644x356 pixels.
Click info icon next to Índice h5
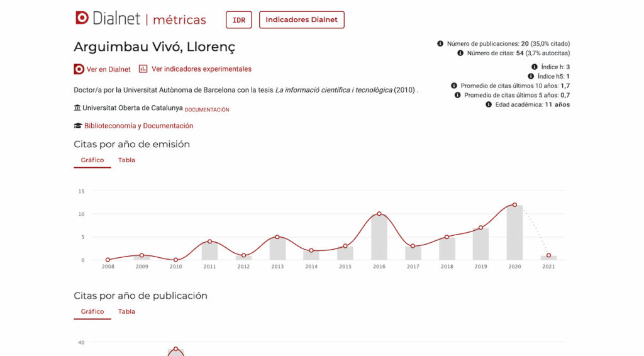point(531,76)
